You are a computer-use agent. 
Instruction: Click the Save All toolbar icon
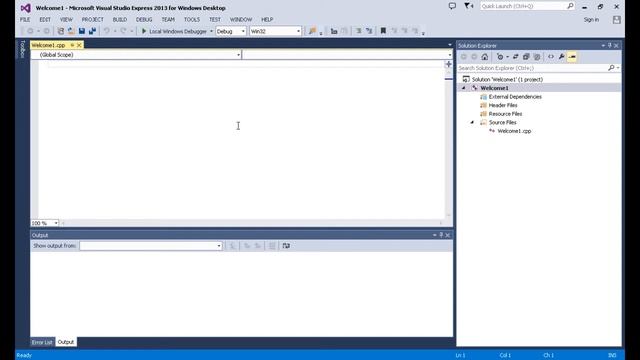92,31
